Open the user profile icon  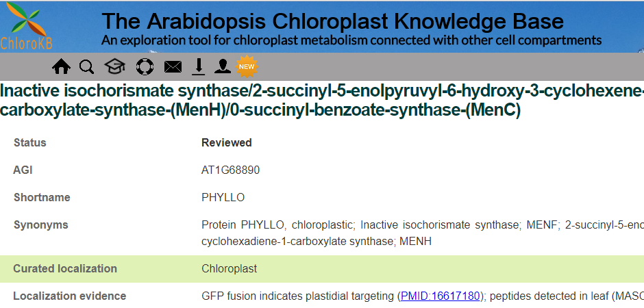tap(223, 66)
